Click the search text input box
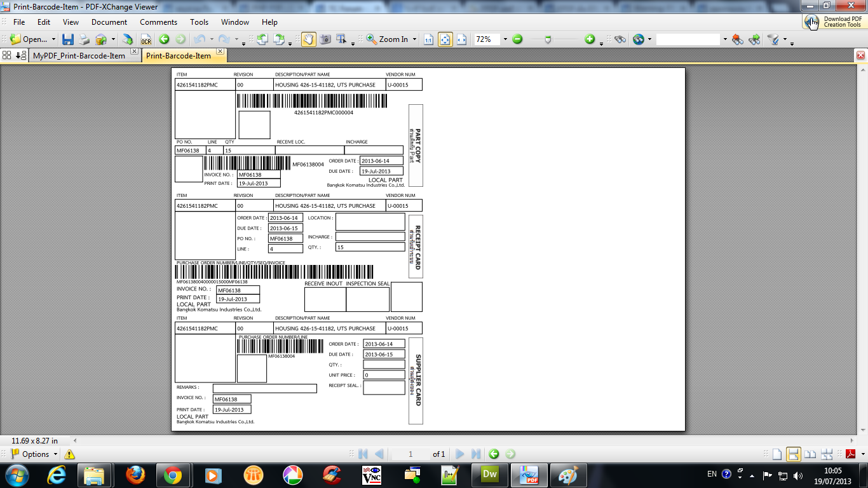This screenshot has height=488, width=868. click(x=689, y=39)
